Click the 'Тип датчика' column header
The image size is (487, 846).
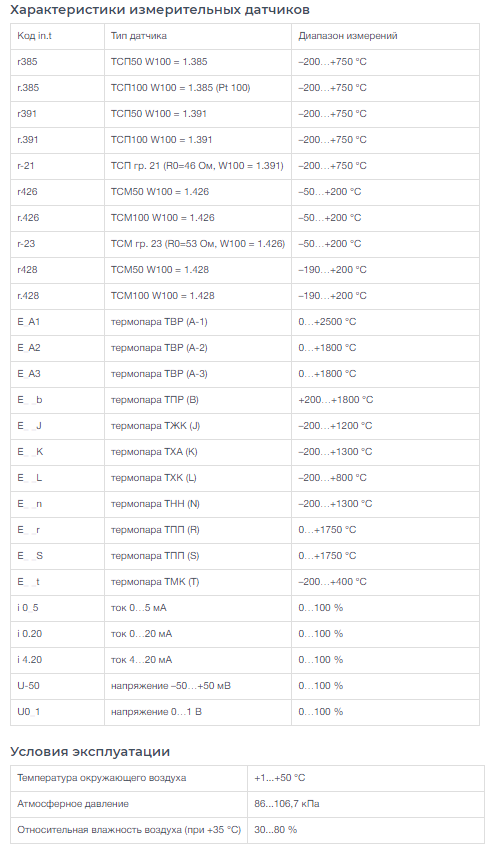point(198,36)
